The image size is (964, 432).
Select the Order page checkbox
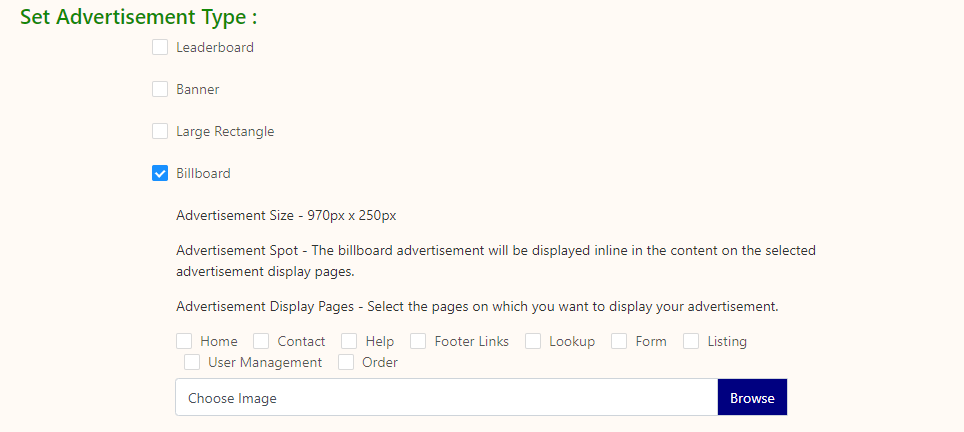pyautogui.click(x=346, y=362)
